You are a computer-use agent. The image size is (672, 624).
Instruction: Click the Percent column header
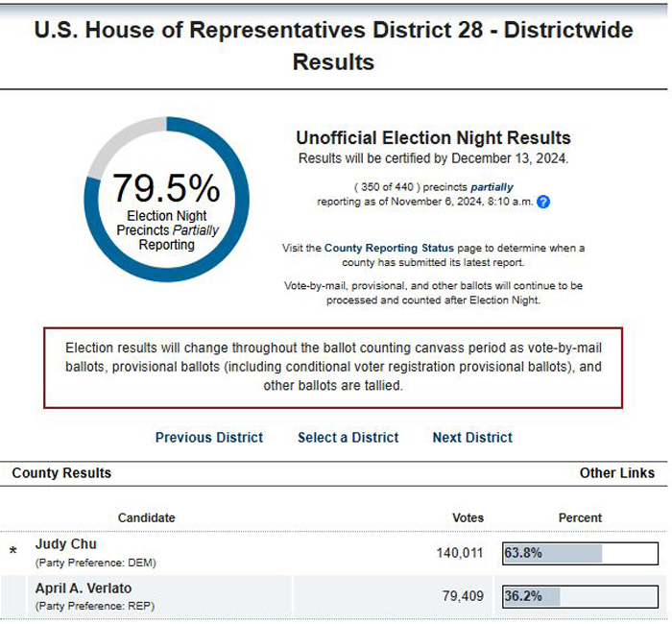tap(580, 518)
